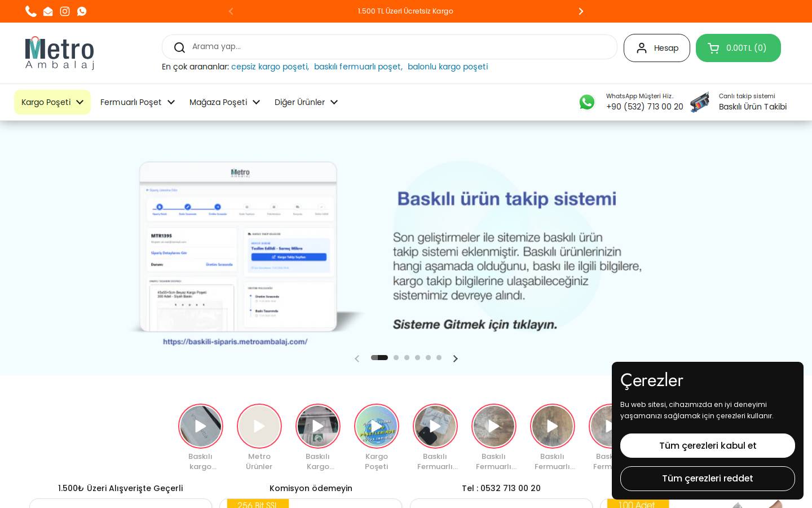Expand the Mağaza Poşeti menu
Image resolution: width=812 pixels, height=508 pixels.
click(x=224, y=102)
